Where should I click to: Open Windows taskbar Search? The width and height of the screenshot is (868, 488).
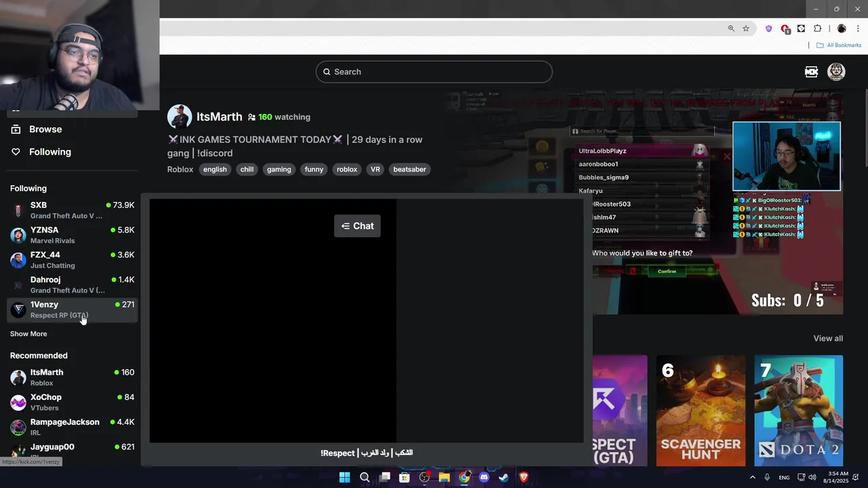pyautogui.click(x=365, y=477)
